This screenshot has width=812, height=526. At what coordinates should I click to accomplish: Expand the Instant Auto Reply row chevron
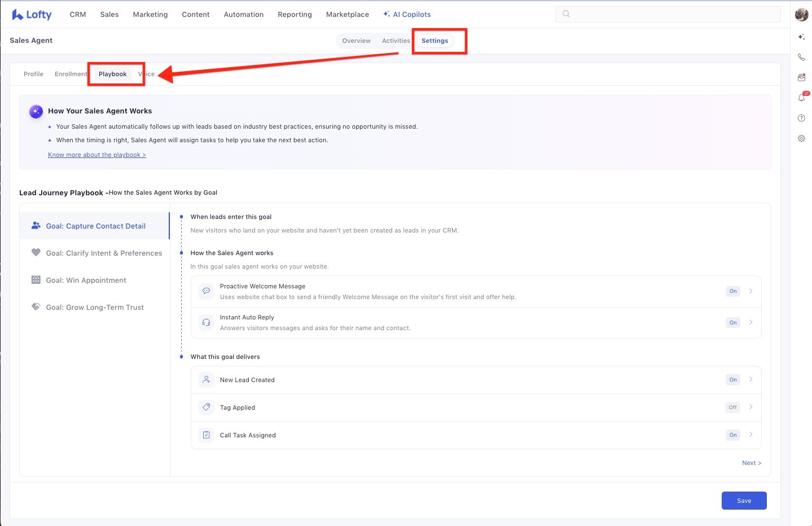[x=750, y=322]
